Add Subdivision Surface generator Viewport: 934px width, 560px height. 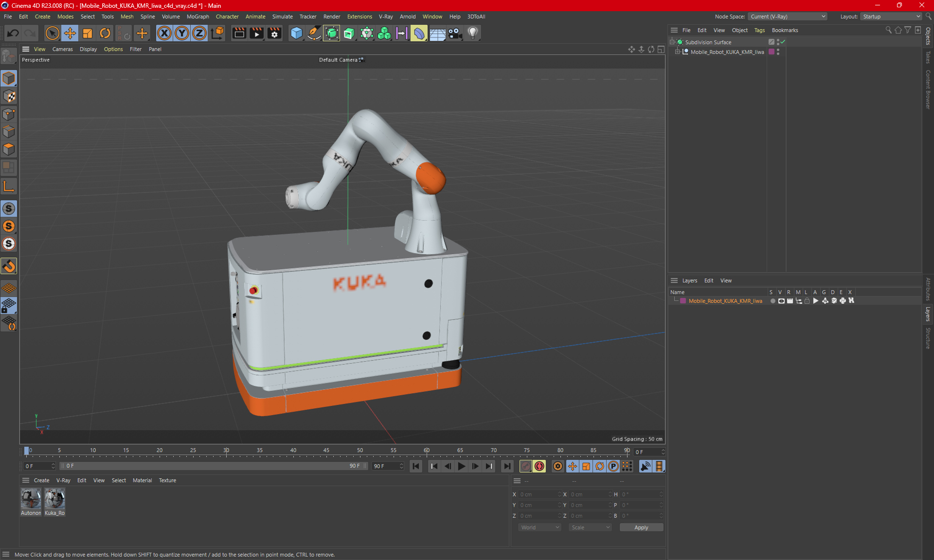click(332, 33)
